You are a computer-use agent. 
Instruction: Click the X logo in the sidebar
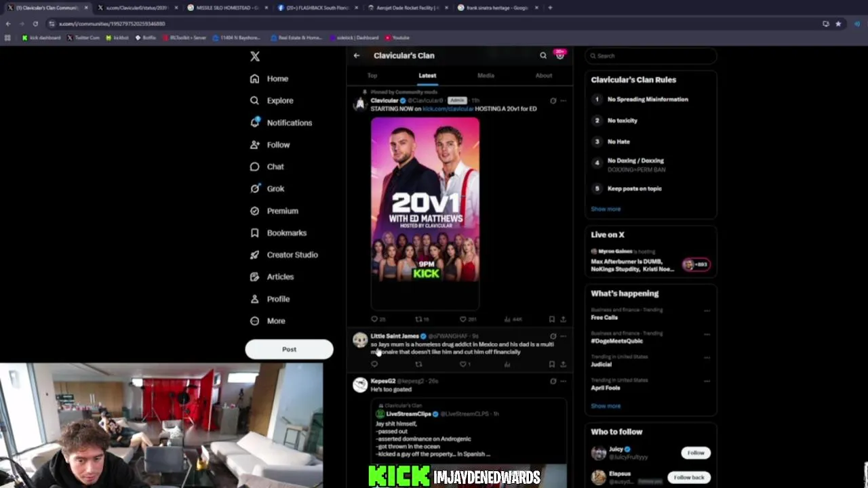(x=255, y=56)
